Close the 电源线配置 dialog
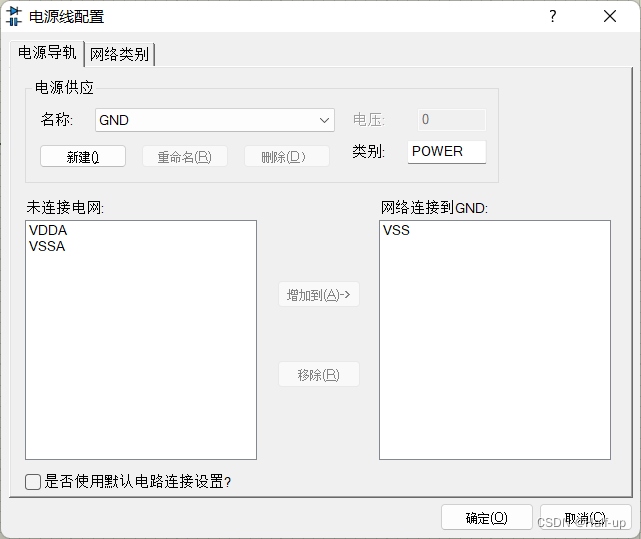 pyautogui.click(x=610, y=16)
